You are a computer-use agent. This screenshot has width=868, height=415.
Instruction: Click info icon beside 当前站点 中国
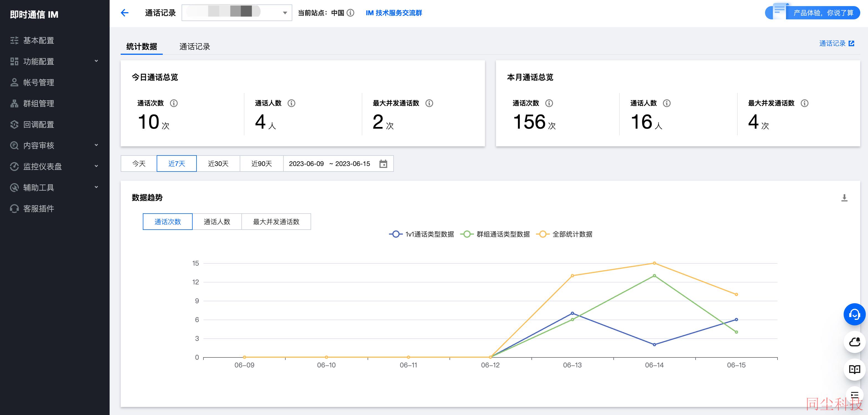pos(350,13)
